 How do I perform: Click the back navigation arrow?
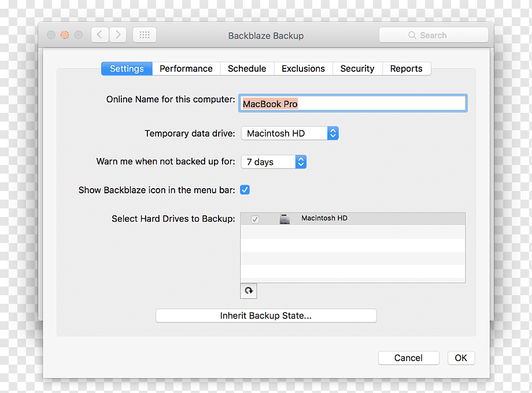click(x=99, y=35)
